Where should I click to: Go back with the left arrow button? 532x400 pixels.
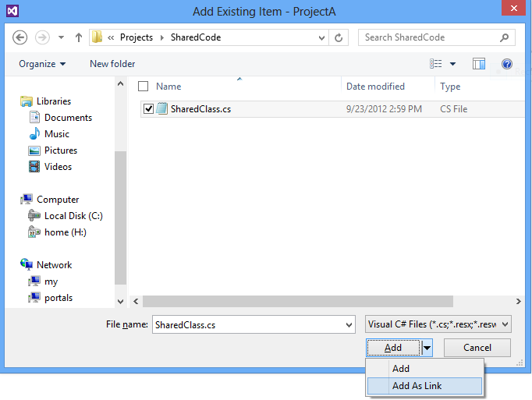pos(20,37)
